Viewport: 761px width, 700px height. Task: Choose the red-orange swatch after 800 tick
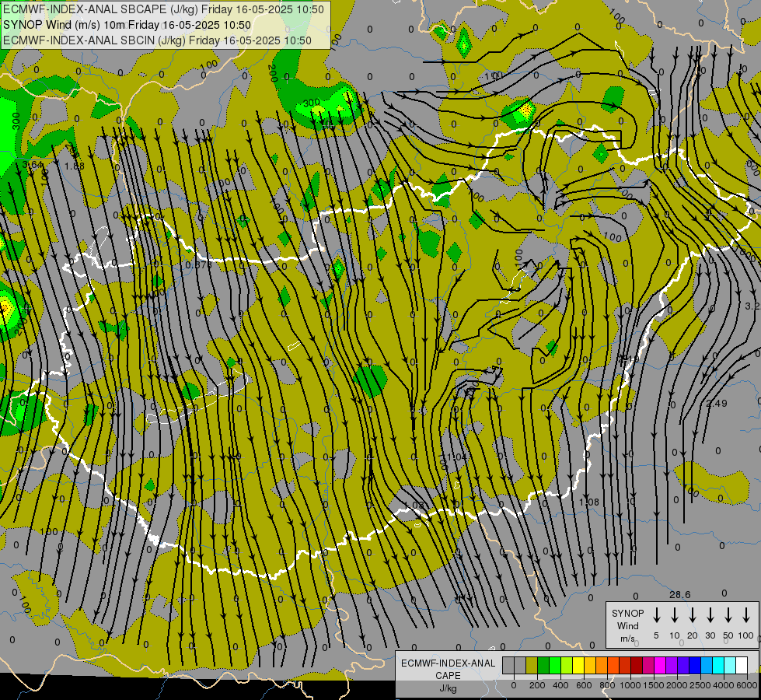pos(613,665)
